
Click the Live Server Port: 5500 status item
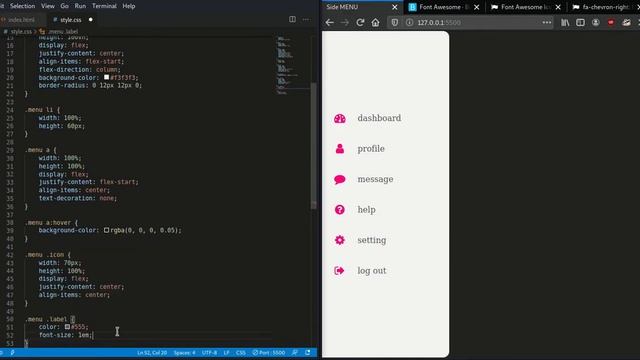[x=269, y=353]
